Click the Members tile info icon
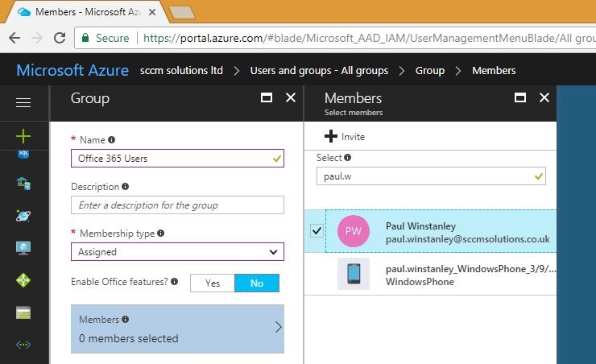 (x=125, y=320)
